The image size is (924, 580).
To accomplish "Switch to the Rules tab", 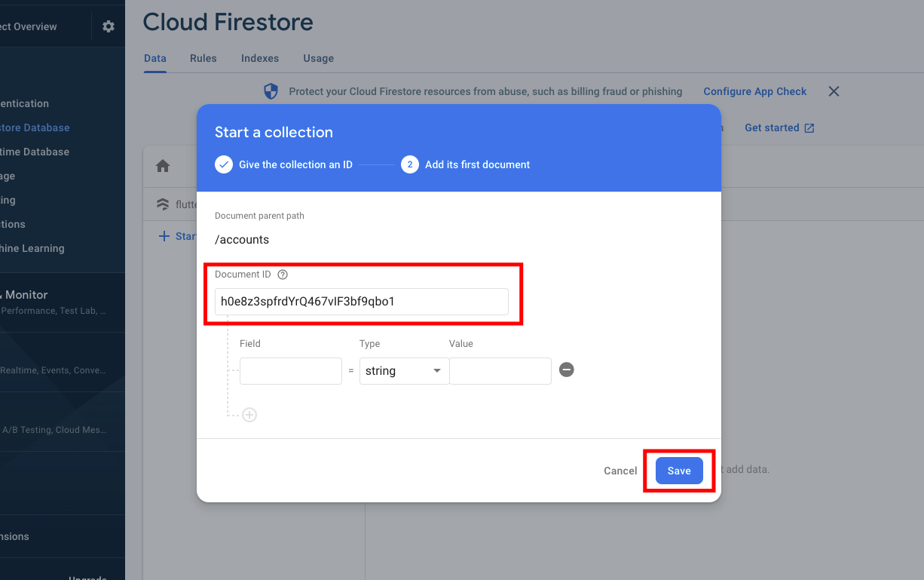I will (203, 58).
